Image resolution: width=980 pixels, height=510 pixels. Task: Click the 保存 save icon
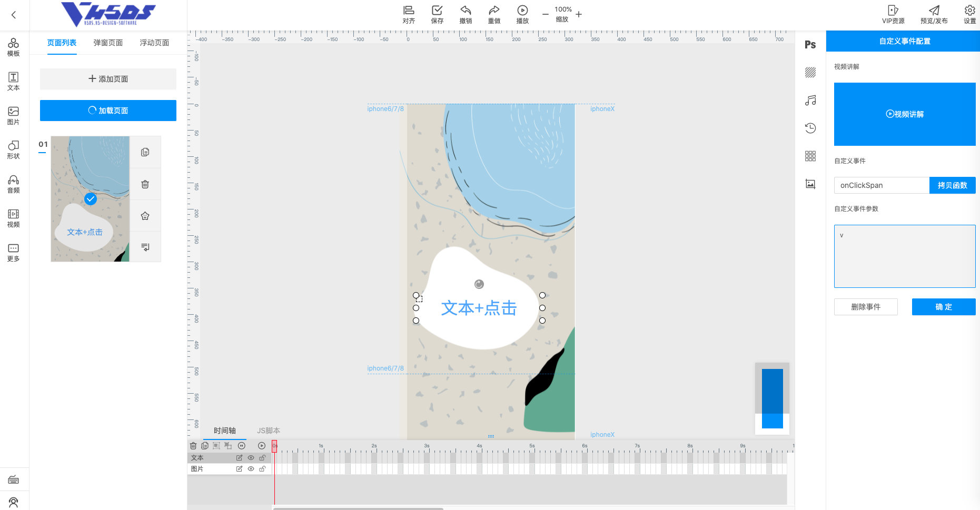click(x=437, y=14)
